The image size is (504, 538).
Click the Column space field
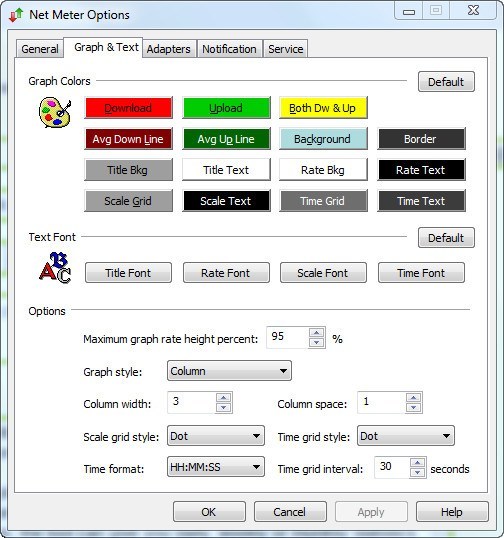click(381, 402)
